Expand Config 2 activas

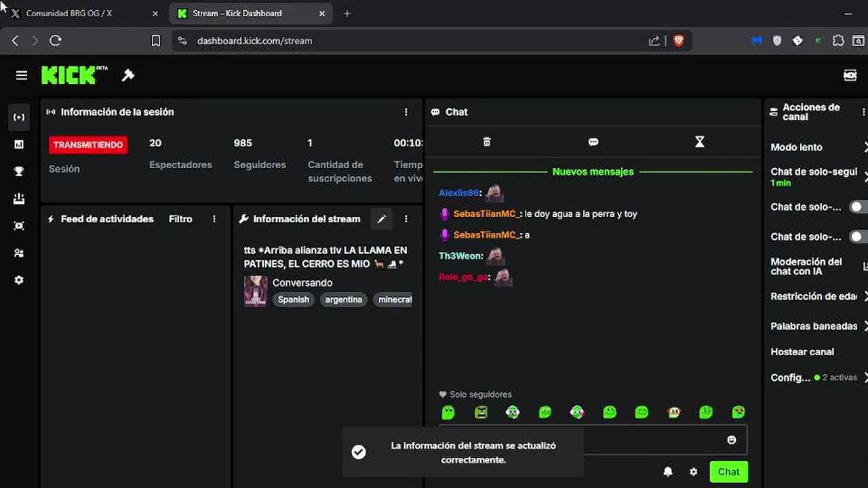coord(865,378)
